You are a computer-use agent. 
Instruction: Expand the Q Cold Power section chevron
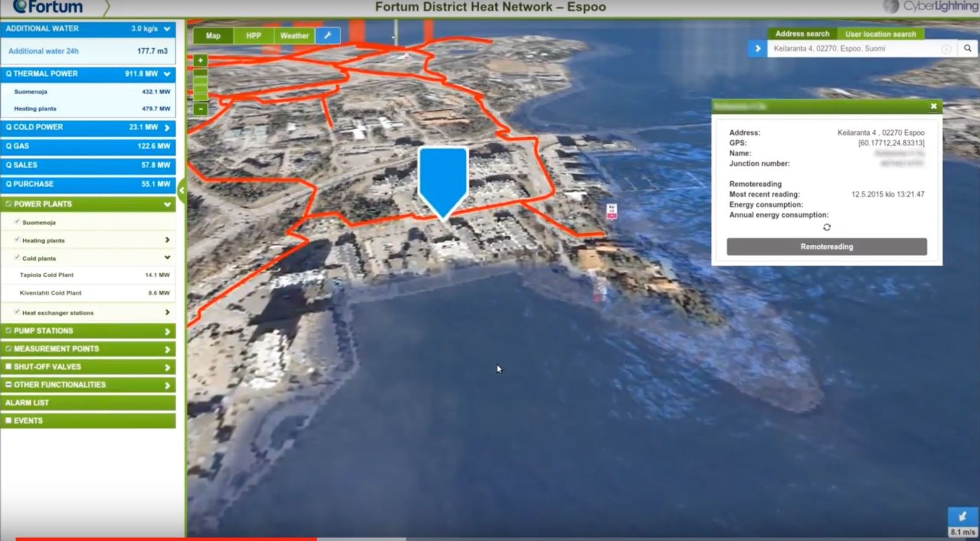(x=167, y=127)
